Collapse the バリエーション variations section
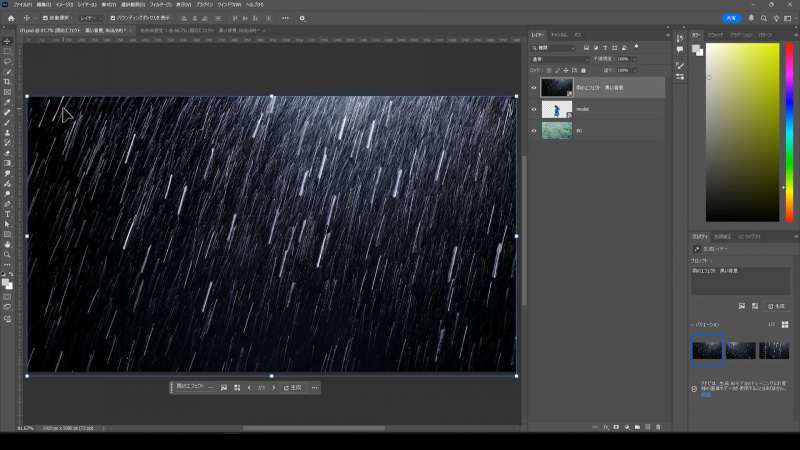Viewport: 800px width, 450px height. (694, 325)
